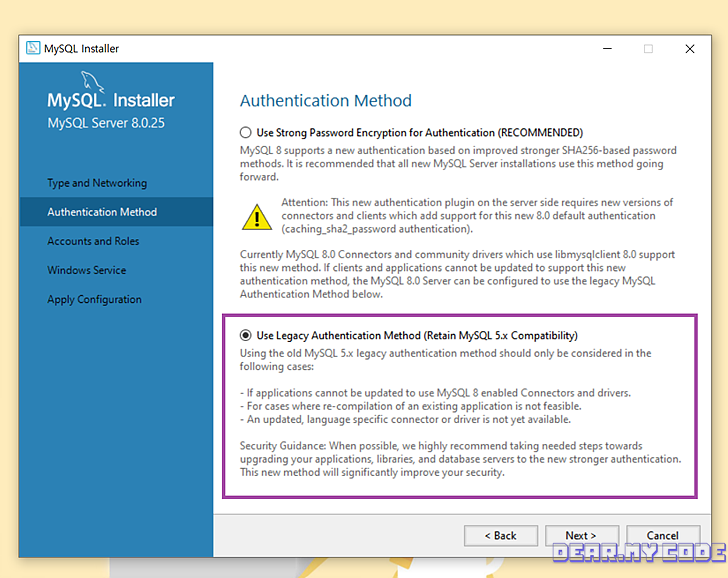Image resolution: width=728 pixels, height=578 pixels.
Task: Click the Next button
Action: point(581,536)
